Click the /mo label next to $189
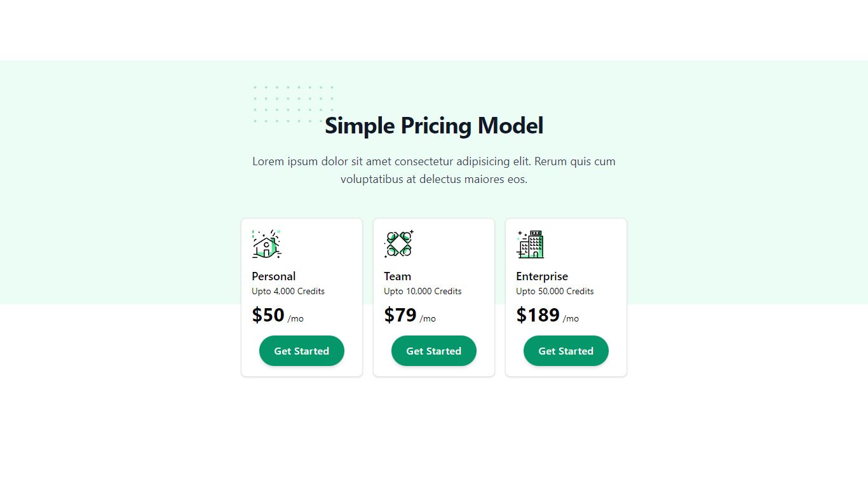Image resolution: width=868 pixels, height=488 pixels. (x=571, y=318)
